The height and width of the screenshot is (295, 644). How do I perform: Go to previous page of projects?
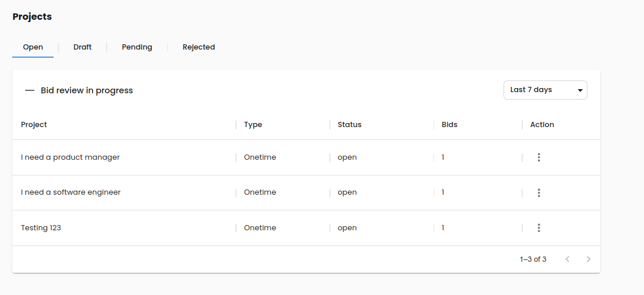[567, 259]
